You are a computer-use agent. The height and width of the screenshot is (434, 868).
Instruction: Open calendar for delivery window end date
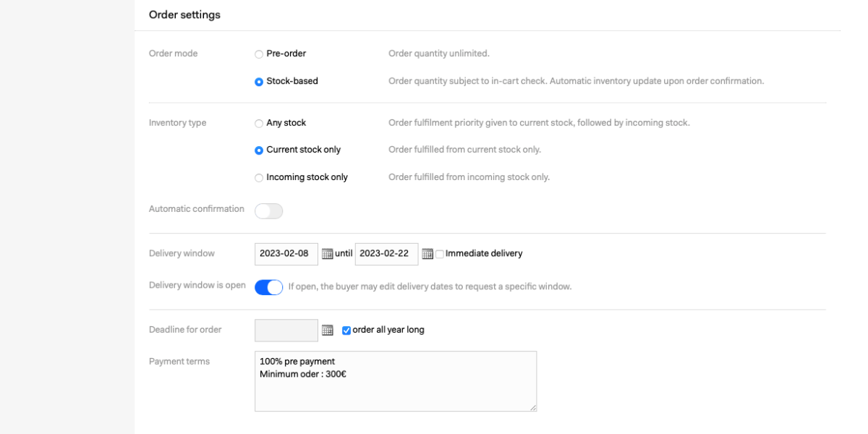click(x=427, y=254)
